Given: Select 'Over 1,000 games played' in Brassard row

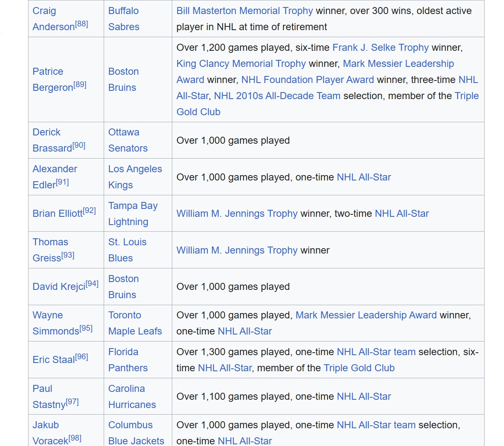Looking at the screenshot, I should [233, 140].
